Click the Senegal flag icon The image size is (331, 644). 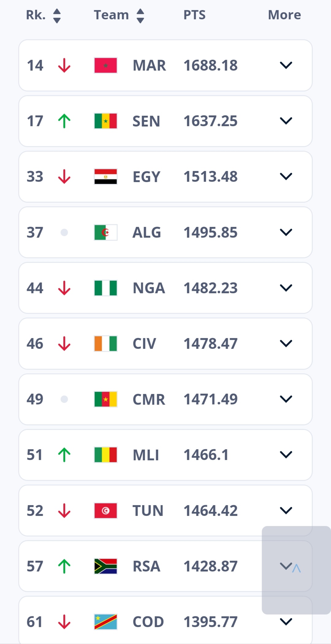pos(106,121)
